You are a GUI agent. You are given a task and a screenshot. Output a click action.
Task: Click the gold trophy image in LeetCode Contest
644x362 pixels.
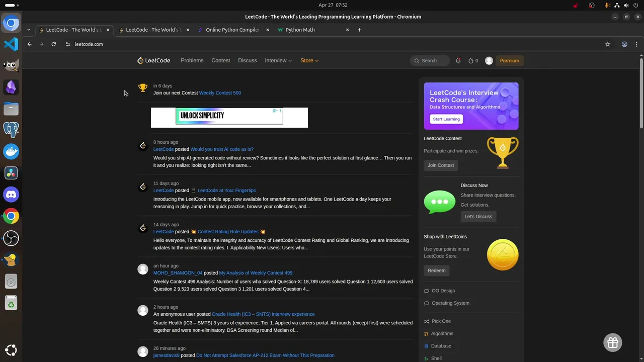[x=502, y=152]
